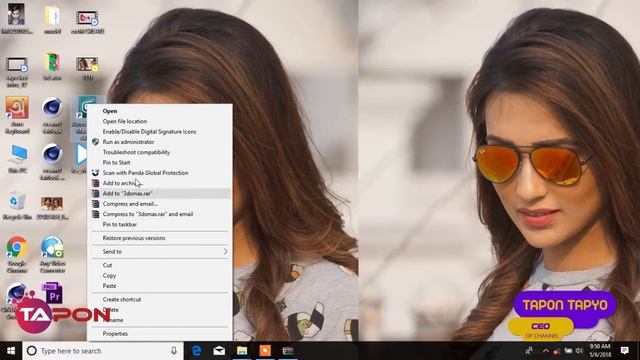
Task: Open File Explorer from the taskbar
Action: tap(242, 351)
